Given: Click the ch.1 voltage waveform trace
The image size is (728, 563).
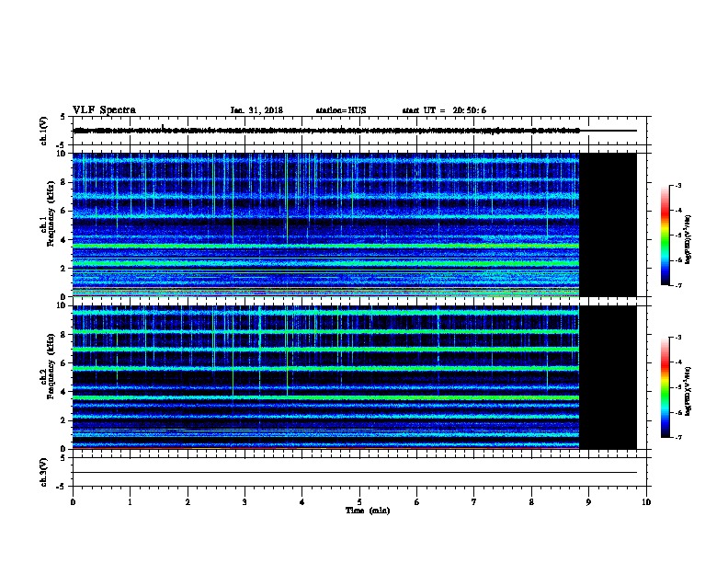Looking at the screenshot, I should click(x=326, y=131).
